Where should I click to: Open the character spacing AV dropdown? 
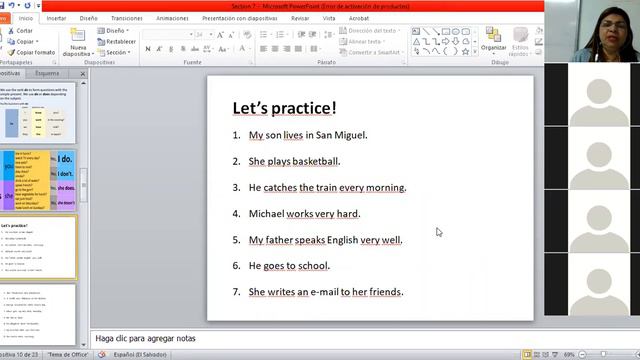(x=208, y=49)
